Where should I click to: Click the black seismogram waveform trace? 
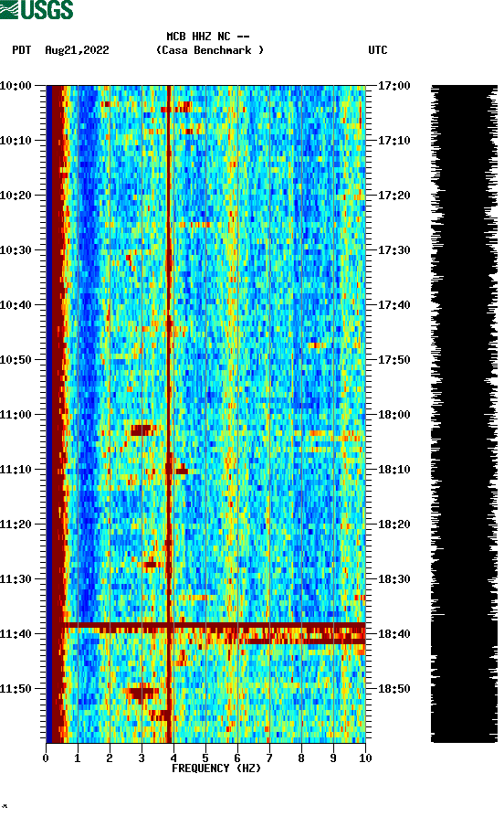[x=464, y=414]
